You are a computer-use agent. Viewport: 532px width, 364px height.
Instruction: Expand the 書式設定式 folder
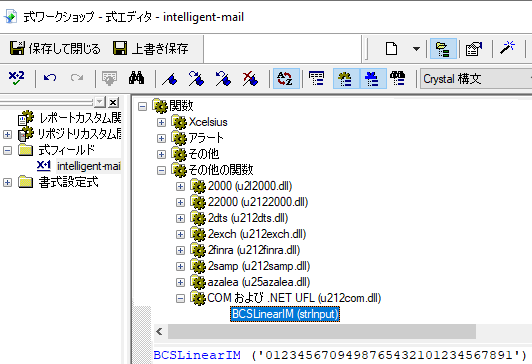click(x=7, y=183)
